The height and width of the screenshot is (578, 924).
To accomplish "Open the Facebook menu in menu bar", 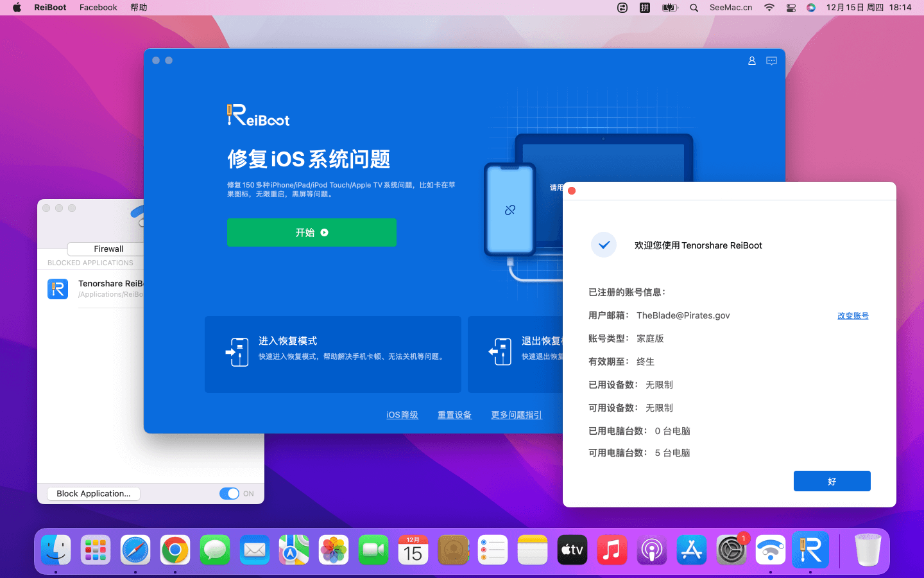I will (x=98, y=8).
